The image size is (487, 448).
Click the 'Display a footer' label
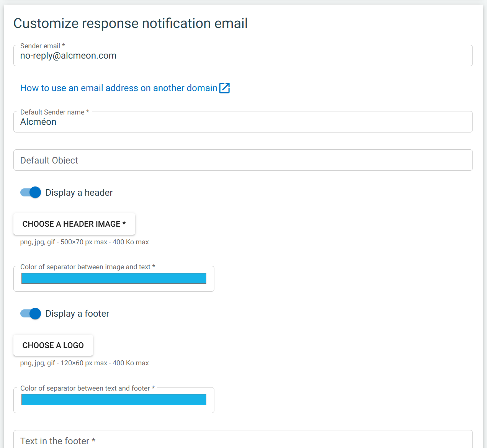point(77,314)
